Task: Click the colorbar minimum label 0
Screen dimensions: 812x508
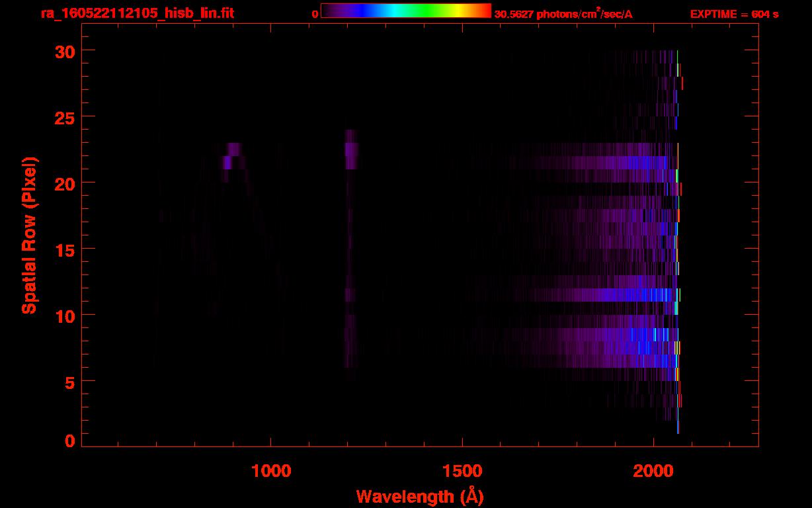Action: point(315,14)
